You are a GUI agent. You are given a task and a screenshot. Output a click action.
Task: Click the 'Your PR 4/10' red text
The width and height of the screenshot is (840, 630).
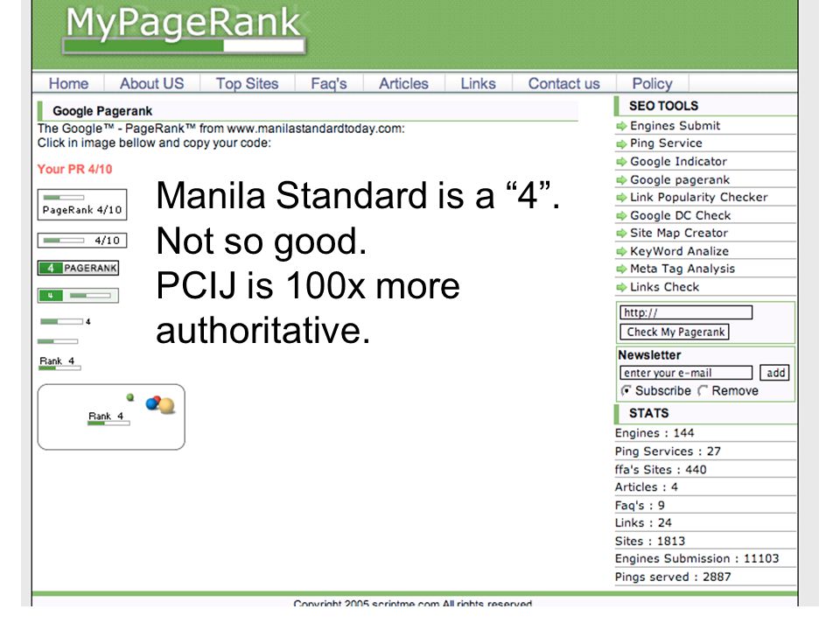[x=75, y=169]
